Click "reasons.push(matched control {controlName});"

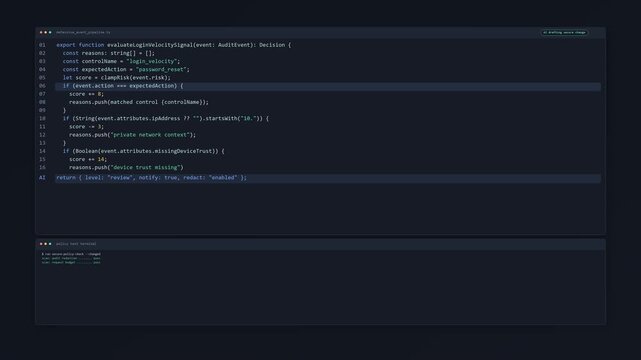(x=139, y=102)
